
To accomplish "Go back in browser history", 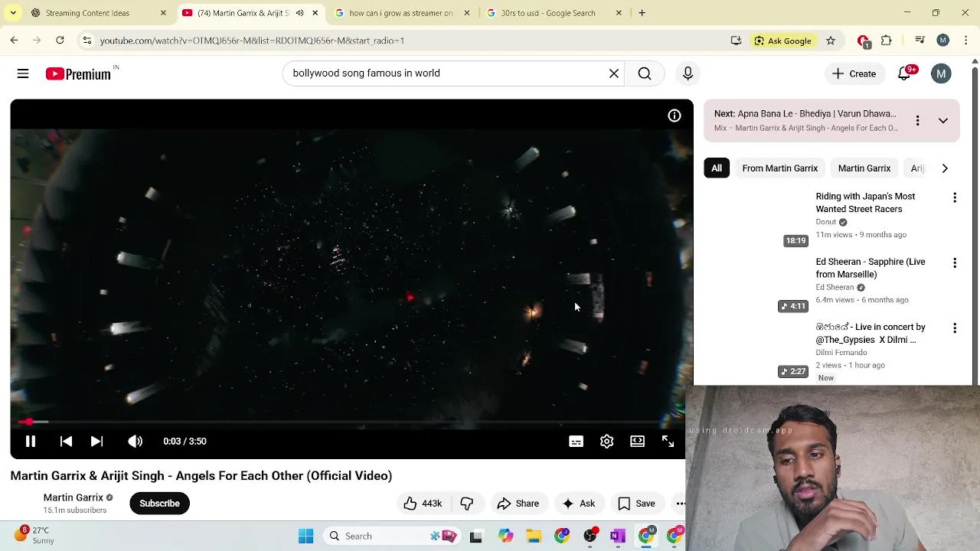I will coord(15,41).
